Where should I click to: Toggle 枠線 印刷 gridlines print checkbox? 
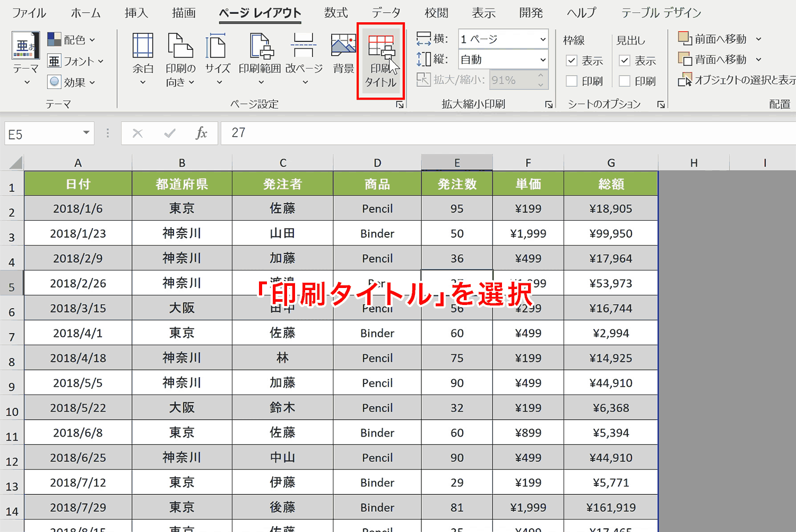tap(572, 81)
